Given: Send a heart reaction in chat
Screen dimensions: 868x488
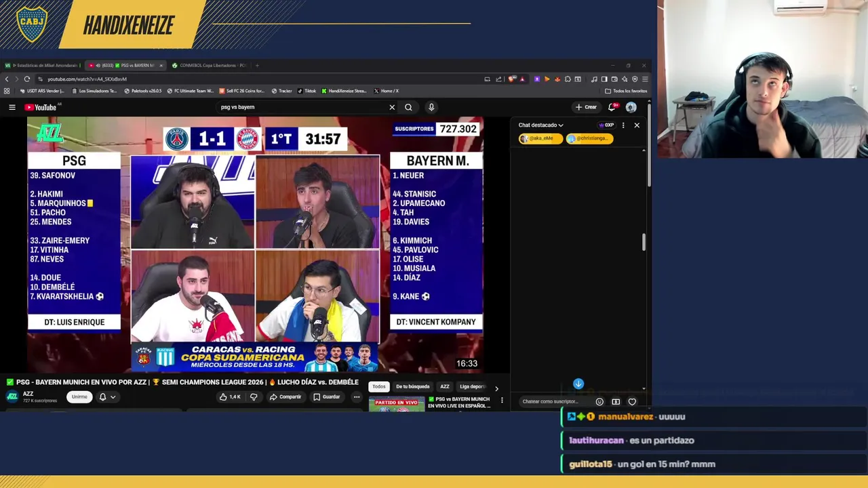Looking at the screenshot, I should (x=632, y=402).
